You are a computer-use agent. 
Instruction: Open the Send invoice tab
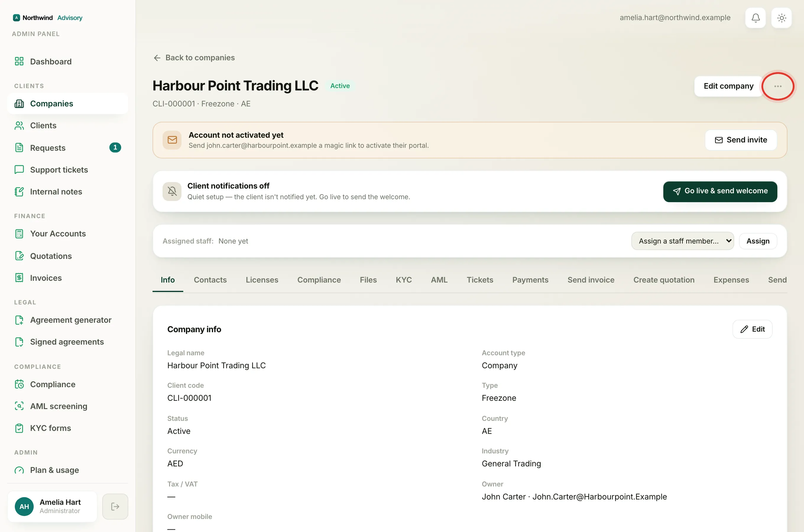tap(591, 280)
